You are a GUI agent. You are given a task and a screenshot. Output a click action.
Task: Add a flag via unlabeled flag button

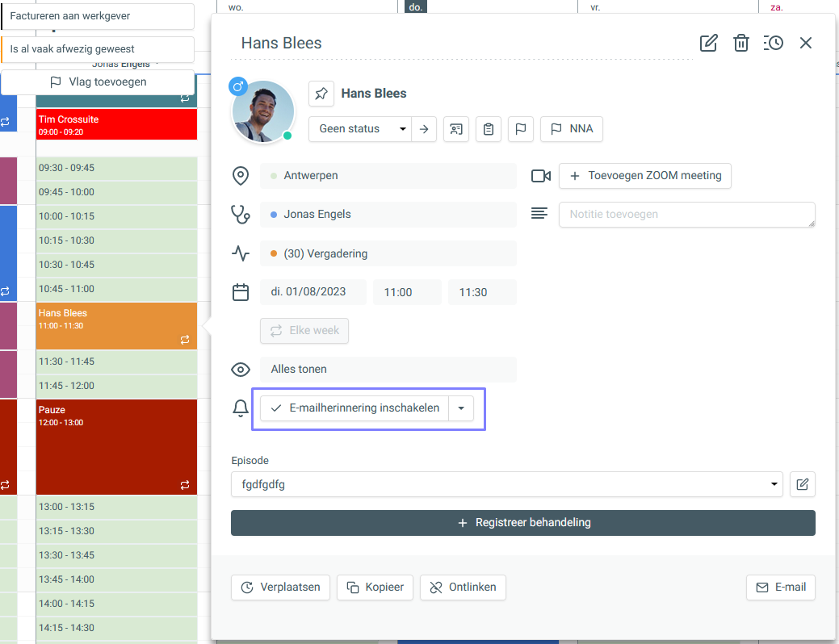(x=520, y=129)
